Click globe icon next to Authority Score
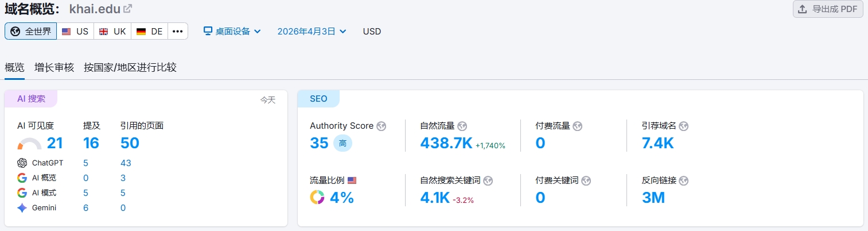Screen dimensions: 868x231 382,126
